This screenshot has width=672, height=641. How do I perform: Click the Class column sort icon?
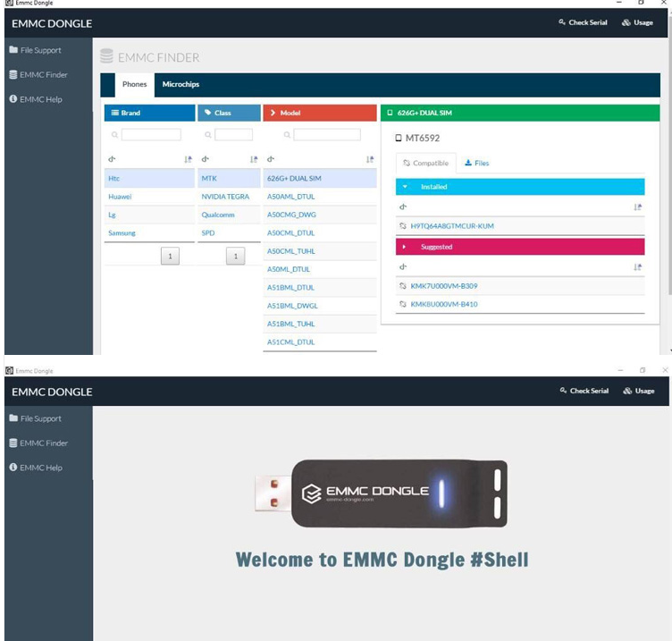click(x=254, y=159)
